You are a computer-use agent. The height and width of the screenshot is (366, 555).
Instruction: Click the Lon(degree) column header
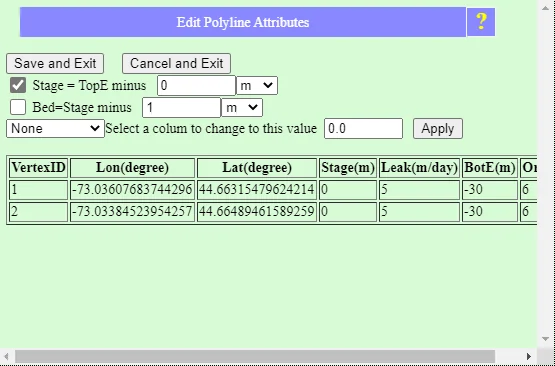click(x=132, y=168)
